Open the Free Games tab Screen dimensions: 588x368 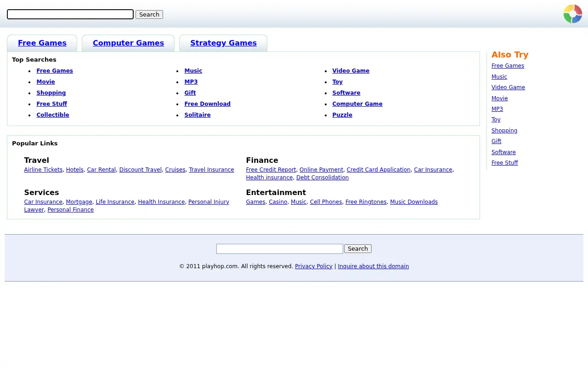(42, 43)
